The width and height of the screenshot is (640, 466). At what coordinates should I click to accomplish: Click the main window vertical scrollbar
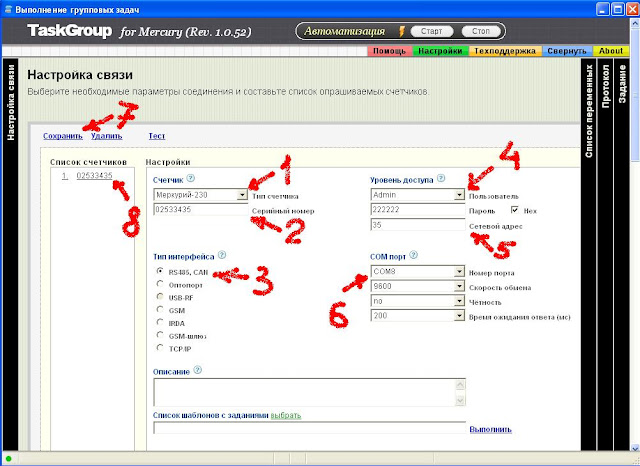coord(635,235)
